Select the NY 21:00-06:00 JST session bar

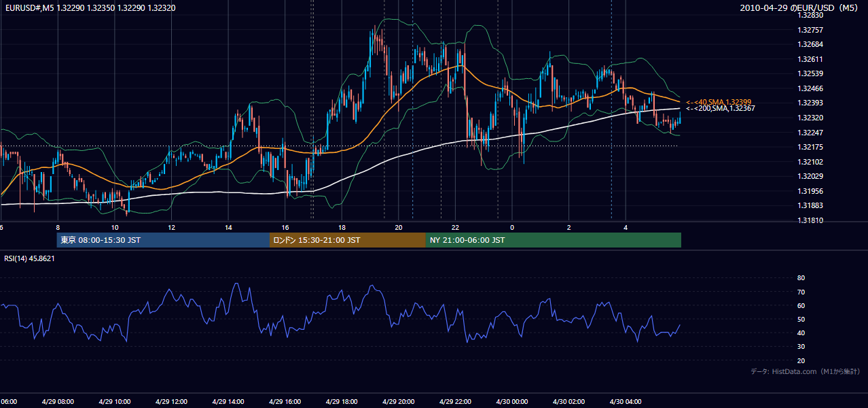pos(554,240)
